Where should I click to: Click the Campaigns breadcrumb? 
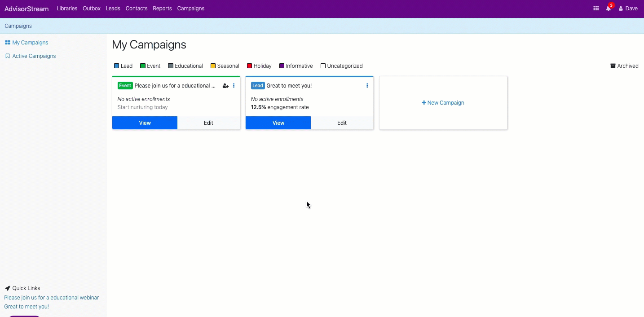(x=18, y=26)
